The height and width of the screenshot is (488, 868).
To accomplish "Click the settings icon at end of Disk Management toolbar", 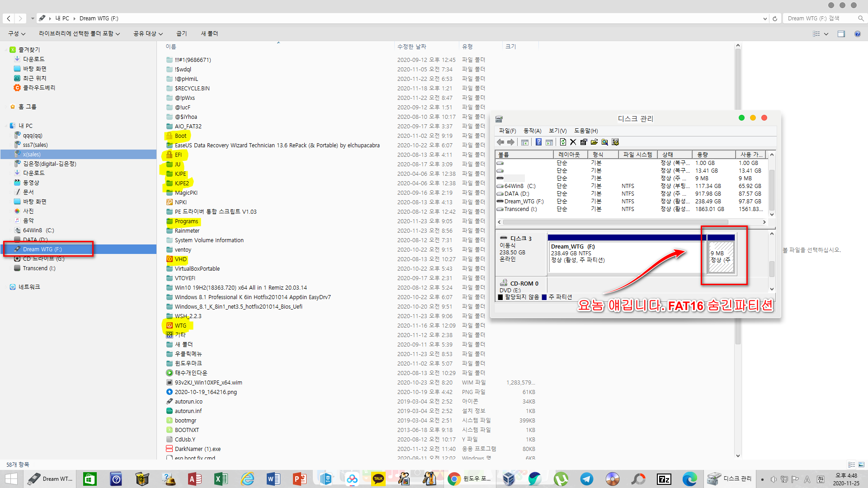I will pyautogui.click(x=615, y=142).
